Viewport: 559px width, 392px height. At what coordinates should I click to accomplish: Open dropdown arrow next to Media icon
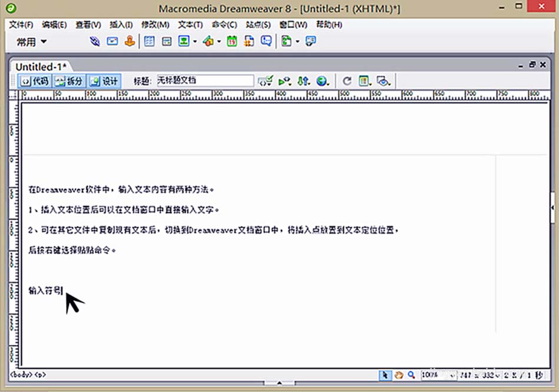click(x=219, y=42)
